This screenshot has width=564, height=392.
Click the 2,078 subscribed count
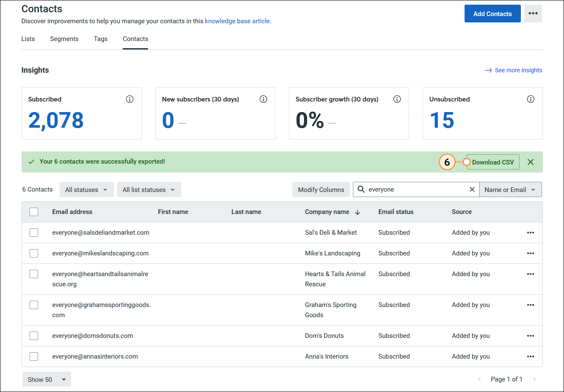(x=56, y=121)
